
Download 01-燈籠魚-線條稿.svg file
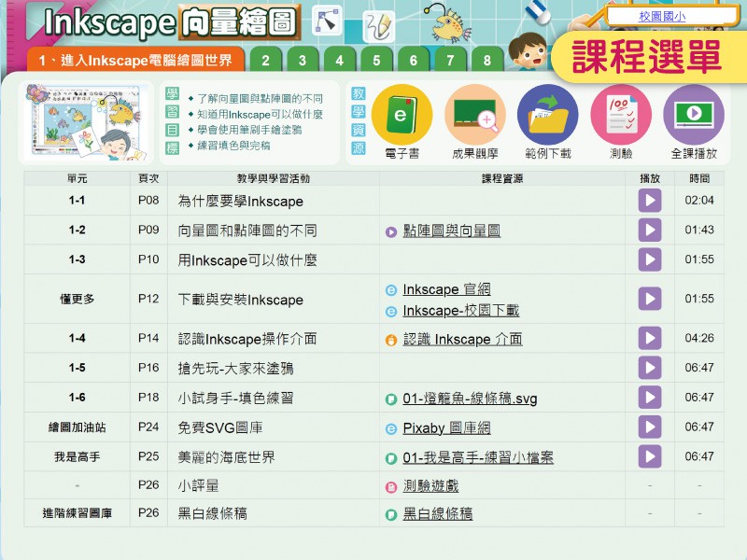pos(470,399)
